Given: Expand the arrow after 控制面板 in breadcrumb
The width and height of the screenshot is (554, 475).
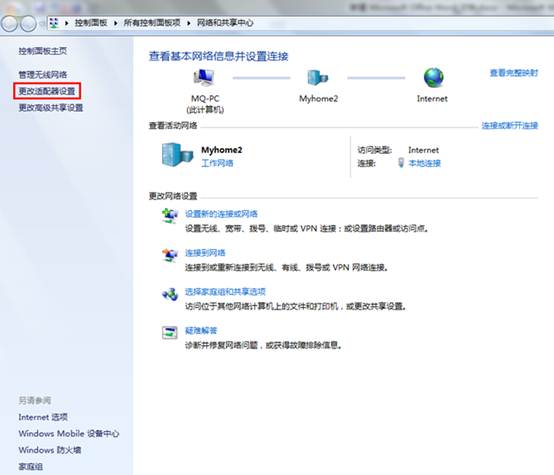Looking at the screenshot, I should point(115,23).
